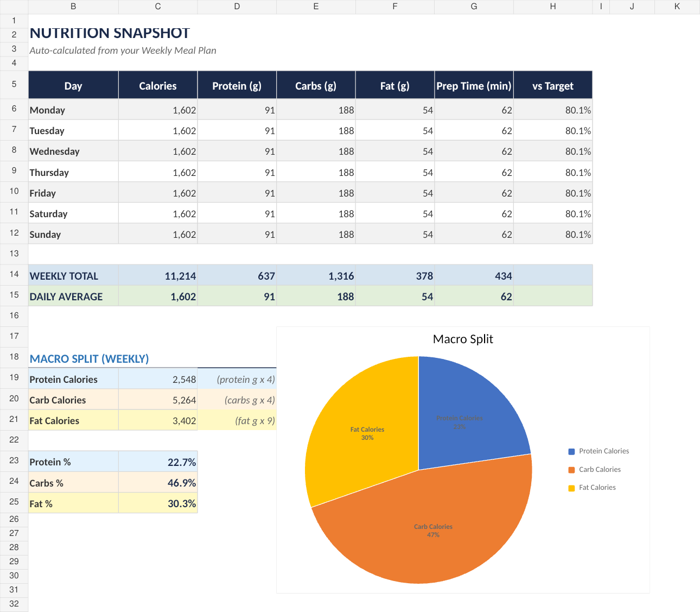Select the Carbs % value 46.9%
The width and height of the screenshot is (700, 612).
(158, 482)
